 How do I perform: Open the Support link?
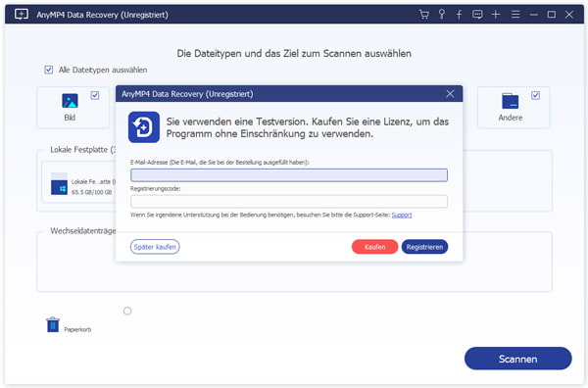(402, 215)
